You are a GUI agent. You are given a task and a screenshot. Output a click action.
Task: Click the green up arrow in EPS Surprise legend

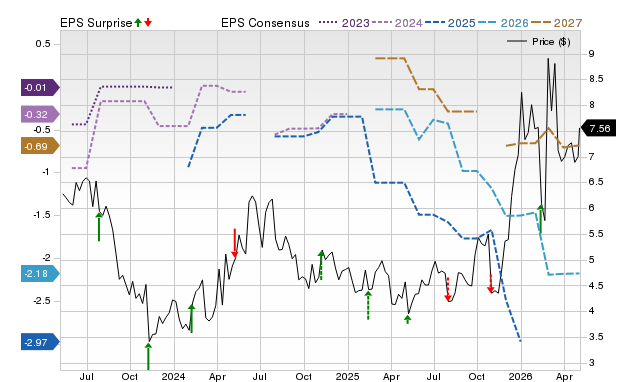pyautogui.click(x=138, y=22)
